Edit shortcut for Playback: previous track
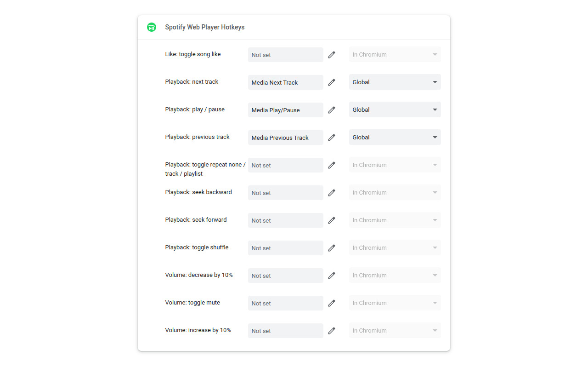The image size is (588, 368). pos(332,138)
